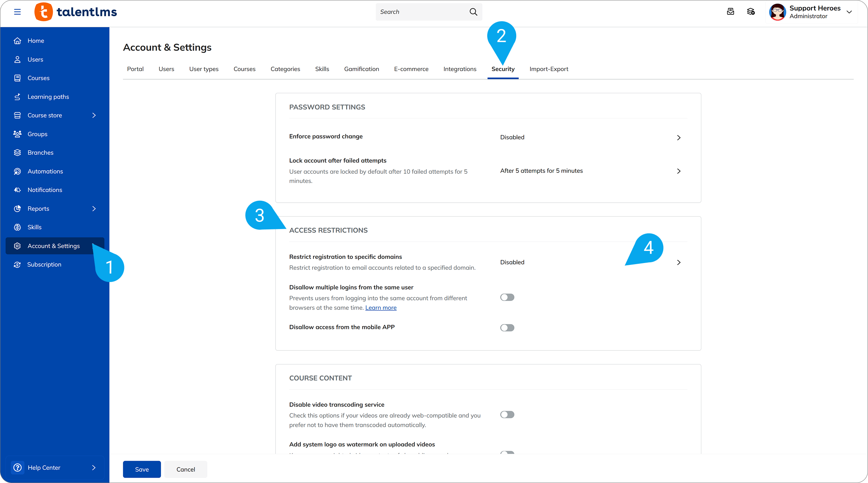The image size is (868, 483).
Task: Open the Branches panel
Action: 40,152
